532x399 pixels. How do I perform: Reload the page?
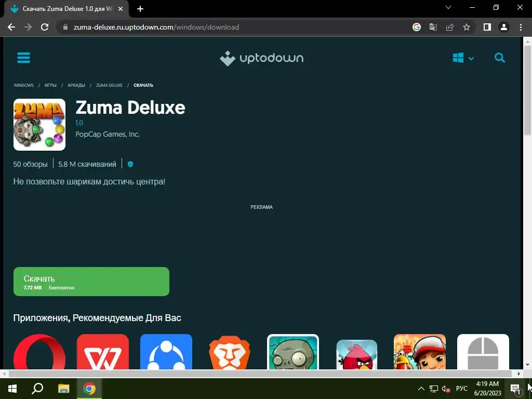click(x=45, y=27)
